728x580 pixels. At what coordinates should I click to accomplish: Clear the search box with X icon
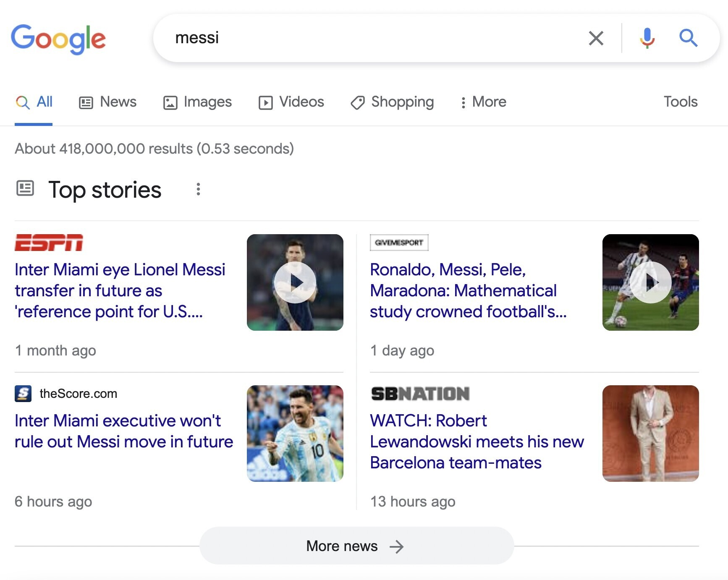pos(596,38)
